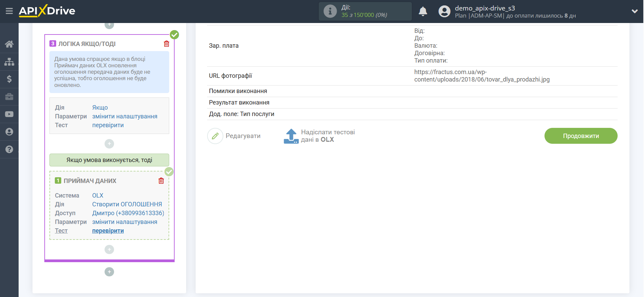Change Приймач даних settings link

[125, 222]
